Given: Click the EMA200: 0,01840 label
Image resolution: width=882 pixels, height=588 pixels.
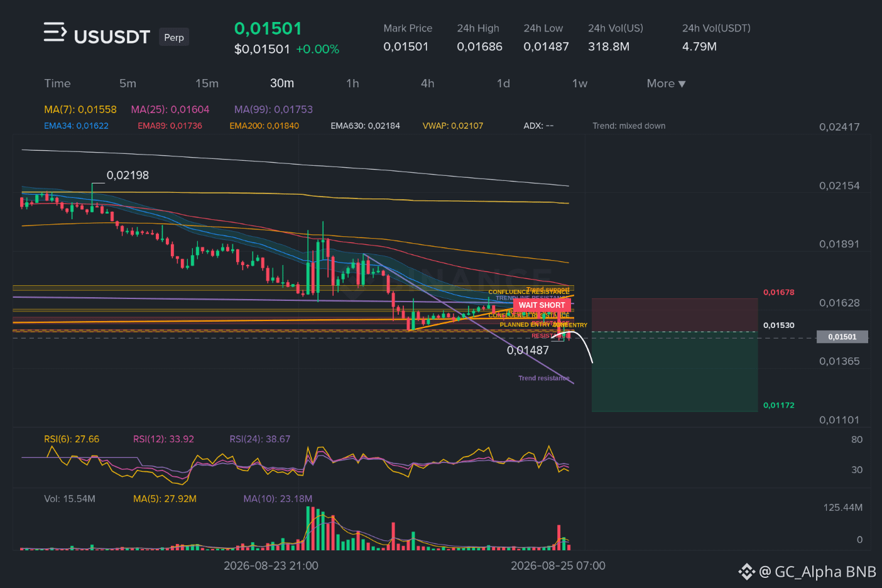Looking at the screenshot, I should point(264,126).
